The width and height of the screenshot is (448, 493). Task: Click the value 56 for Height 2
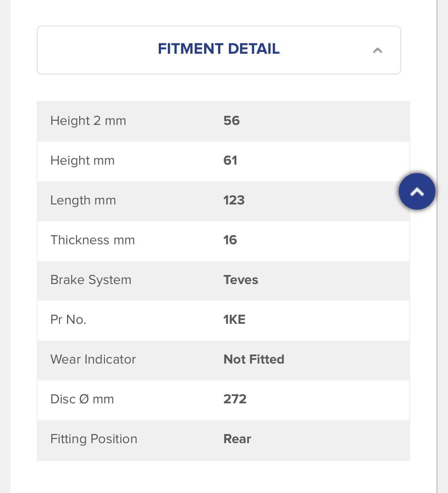(232, 121)
